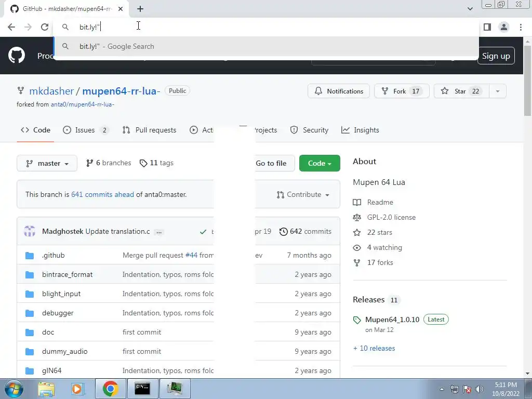Switch to the Security tab

point(309,130)
